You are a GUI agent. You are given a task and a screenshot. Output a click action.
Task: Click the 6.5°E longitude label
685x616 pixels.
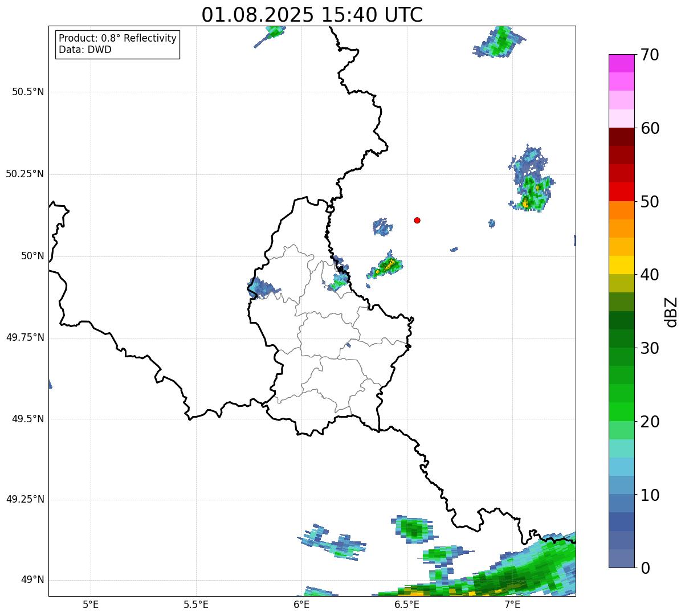click(x=407, y=604)
